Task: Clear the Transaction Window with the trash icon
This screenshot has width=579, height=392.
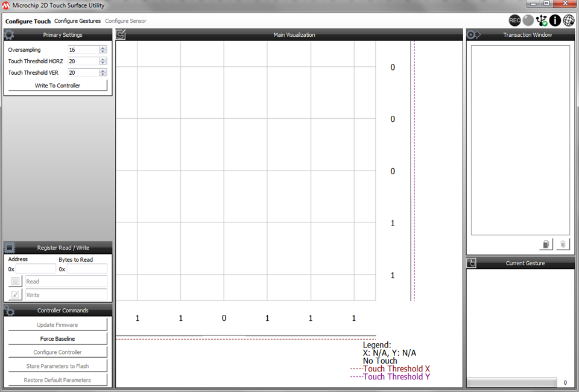Action: [x=562, y=244]
